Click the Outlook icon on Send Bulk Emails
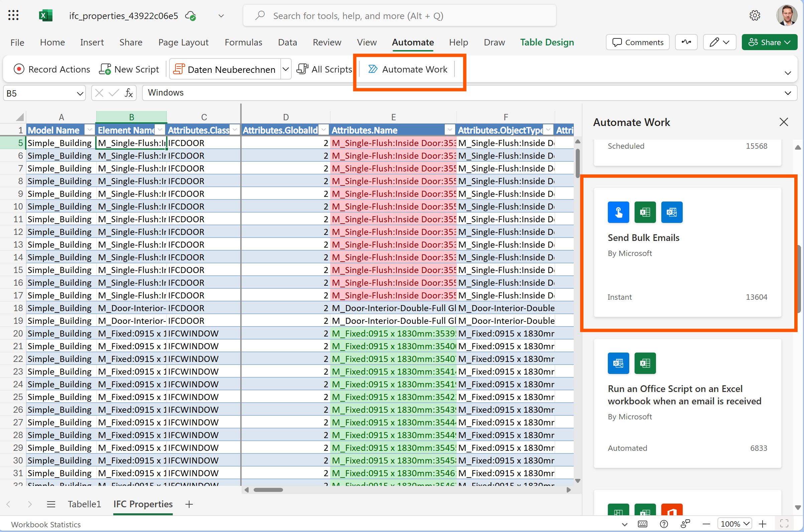 672,212
